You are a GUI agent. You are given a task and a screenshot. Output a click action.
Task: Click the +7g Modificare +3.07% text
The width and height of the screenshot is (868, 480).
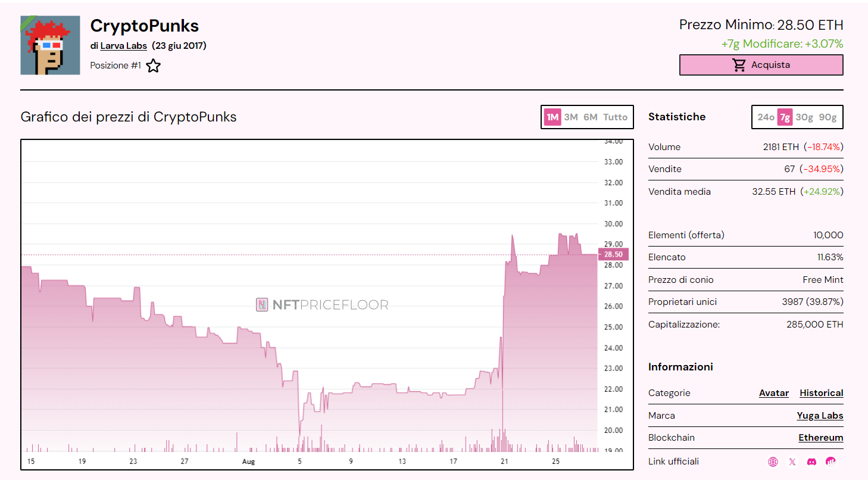click(782, 44)
